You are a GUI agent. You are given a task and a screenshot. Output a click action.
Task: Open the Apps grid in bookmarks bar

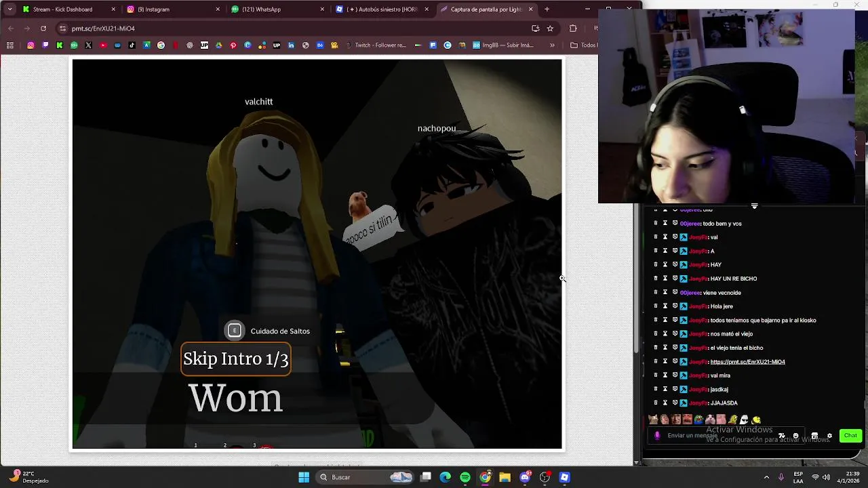[10, 45]
